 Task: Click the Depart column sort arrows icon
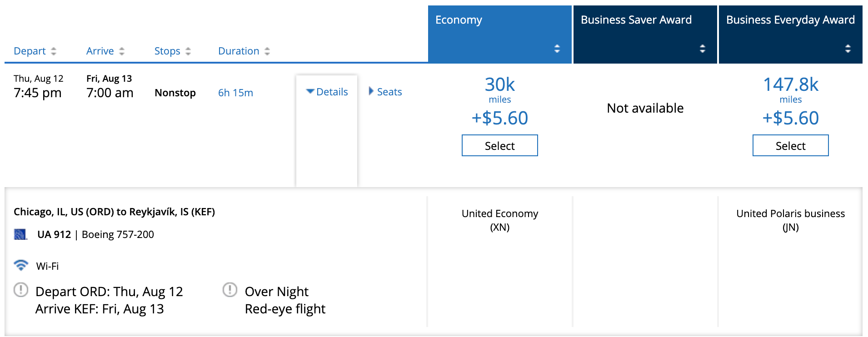pyautogui.click(x=54, y=51)
